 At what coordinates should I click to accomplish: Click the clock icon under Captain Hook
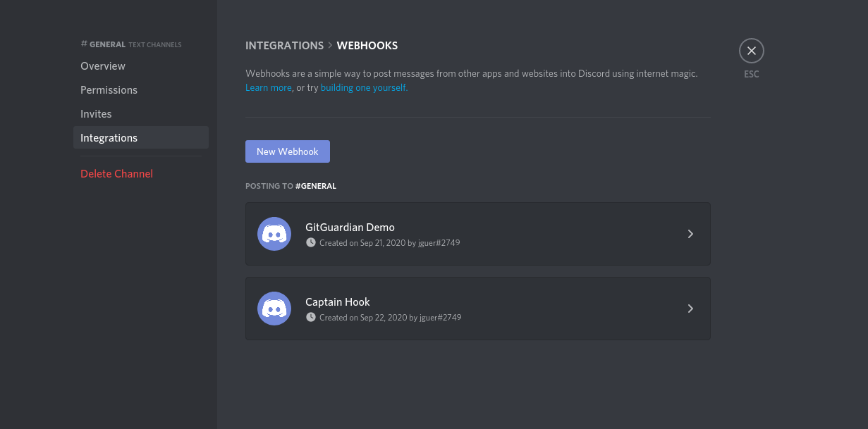[x=311, y=317]
